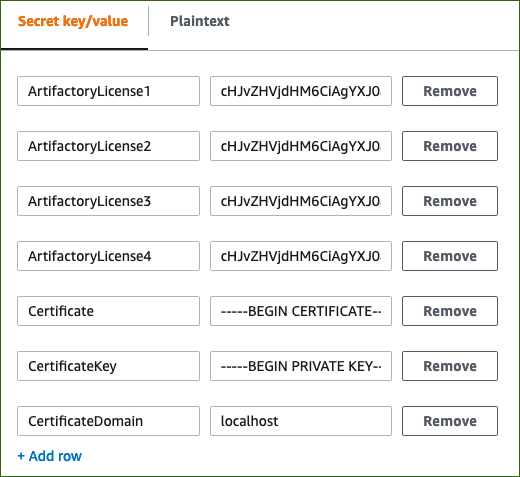Edit the ArtifactoryLicense2 value field
Viewport: 520px width, 477px height.
click(301, 146)
